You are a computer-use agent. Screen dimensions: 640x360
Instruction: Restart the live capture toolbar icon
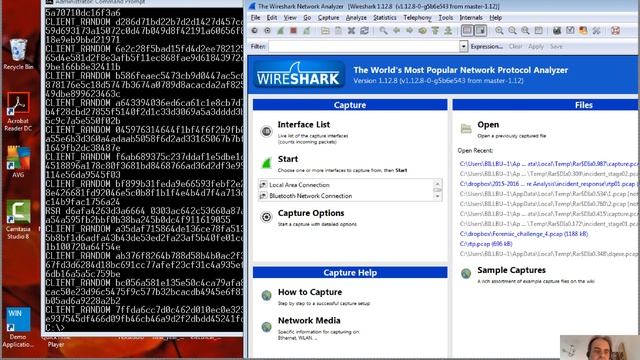306,31
